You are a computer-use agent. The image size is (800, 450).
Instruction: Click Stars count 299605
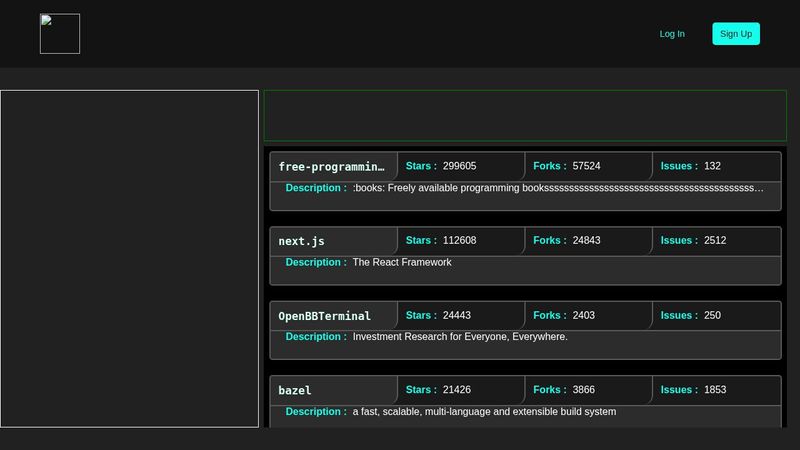(x=460, y=166)
